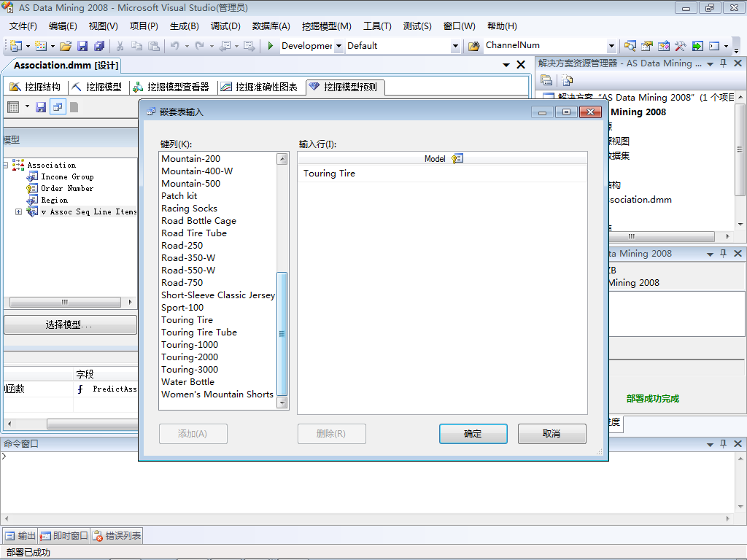
Task: Click the key list scroll up arrow
Action: point(282,159)
